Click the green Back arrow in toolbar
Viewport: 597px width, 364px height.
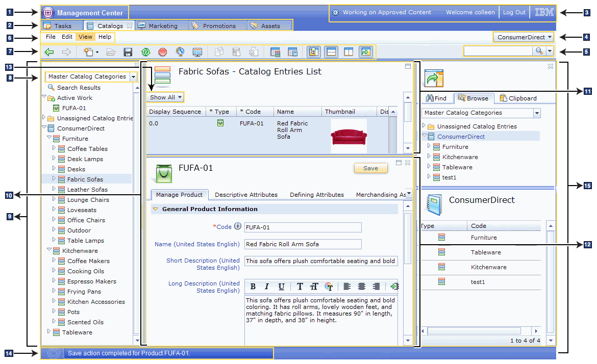click(x=49, y=51)
